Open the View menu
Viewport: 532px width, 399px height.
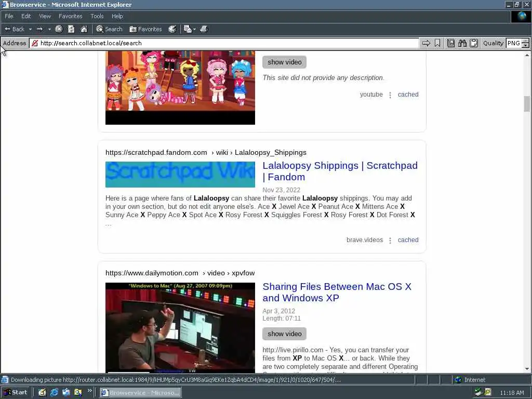[45, 16]
